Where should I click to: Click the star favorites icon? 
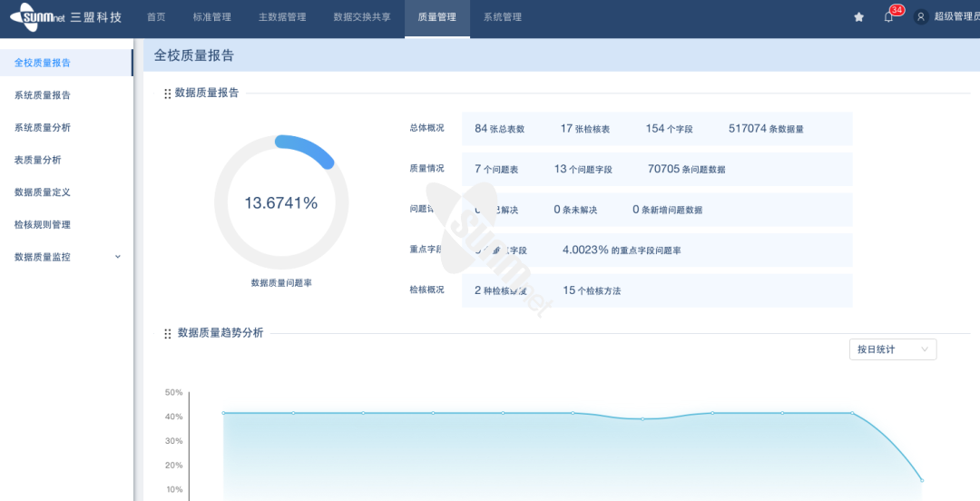point(858,17)
